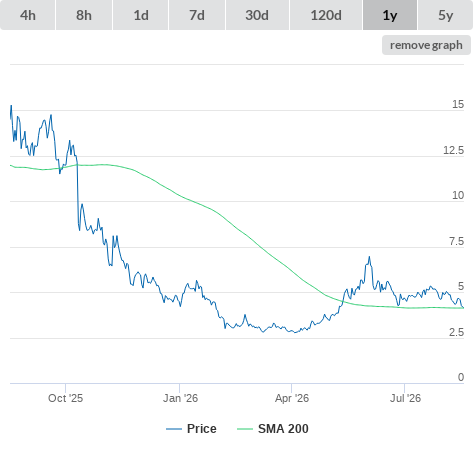
Task: Click the remove graph button
Action: pyautogui.click(x=426, y=45)
